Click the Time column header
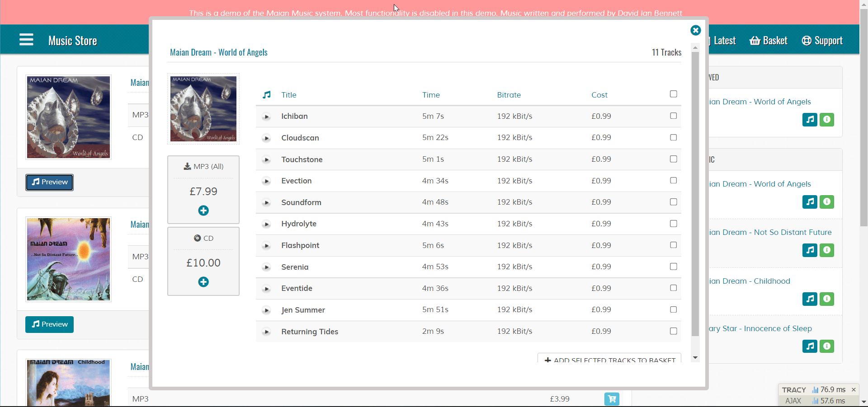 (431, 95)
